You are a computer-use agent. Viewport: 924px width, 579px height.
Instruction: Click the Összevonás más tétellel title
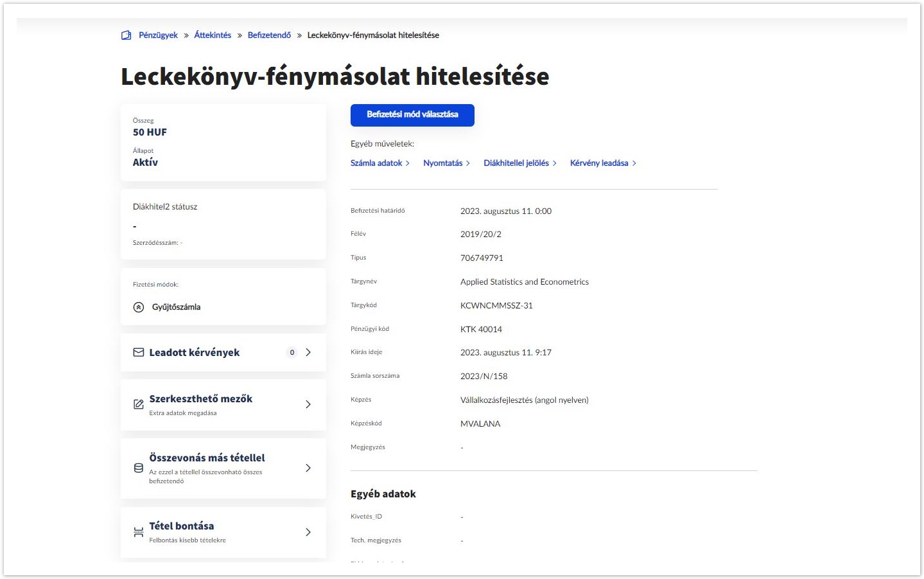(207, 458)
